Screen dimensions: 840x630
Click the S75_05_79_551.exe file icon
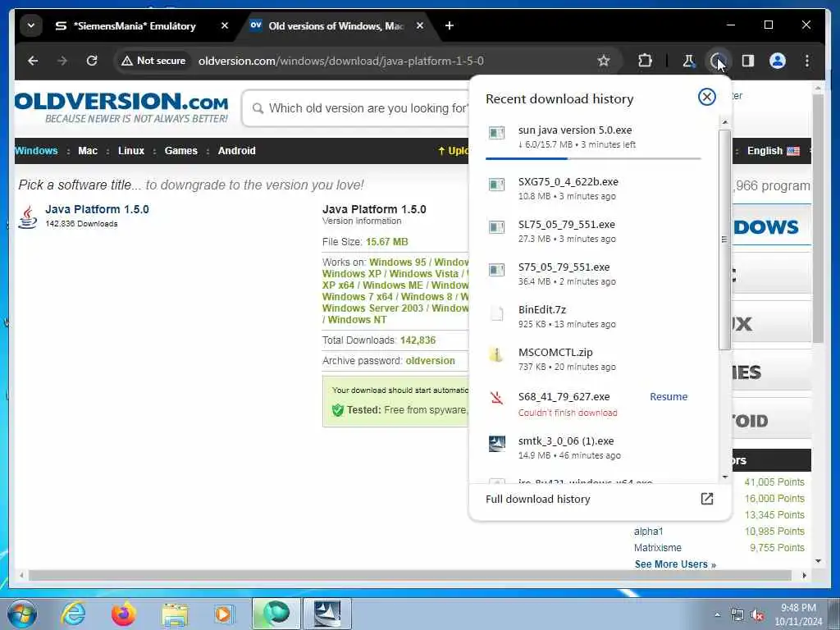click(x=496, y=270)
